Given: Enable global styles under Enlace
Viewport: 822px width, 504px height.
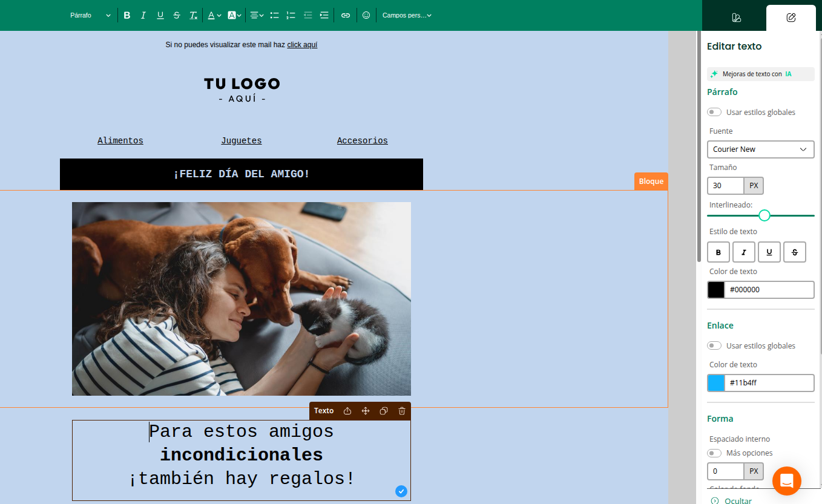Looking at the screenshot, I should pyautogui.click(x=715, y=345).
